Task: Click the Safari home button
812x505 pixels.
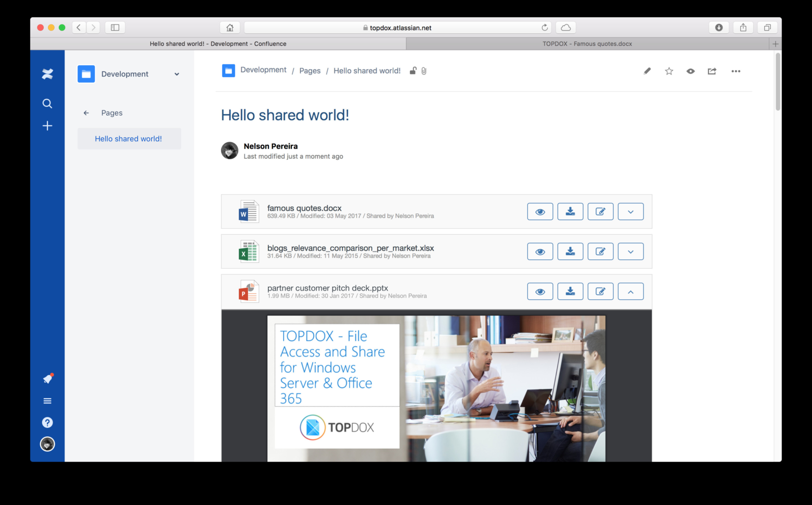Action: [x=230, y=28]
